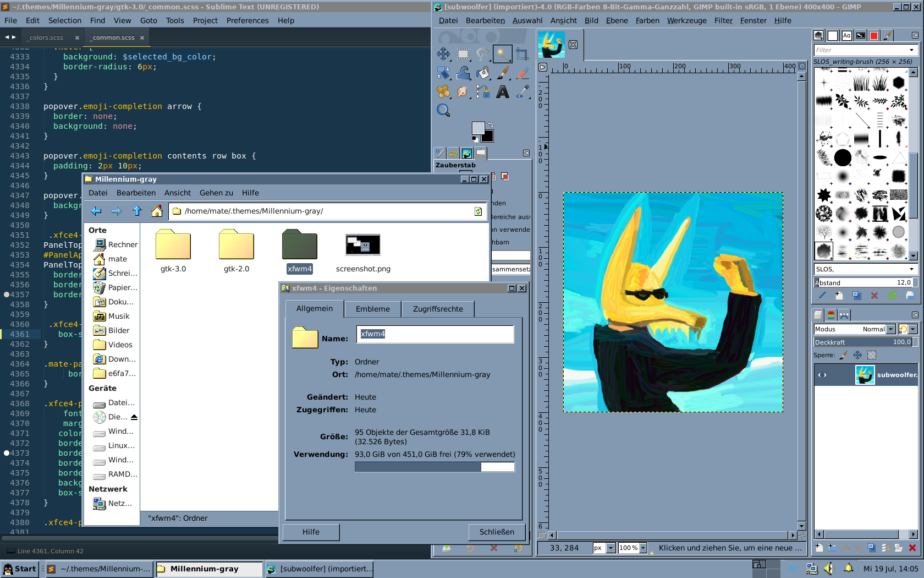Duplicate the layer in Layers panel
The width and height of the screenshot is (924, 578).
tap(872, 548)
